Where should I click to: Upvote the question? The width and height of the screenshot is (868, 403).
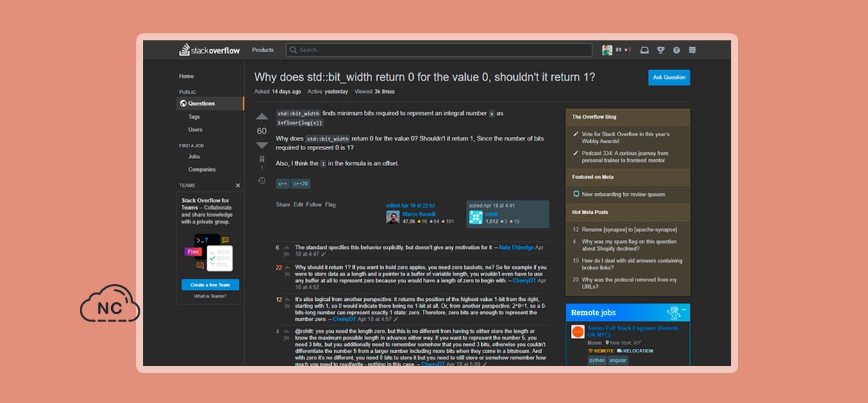(x=262, y=117)
